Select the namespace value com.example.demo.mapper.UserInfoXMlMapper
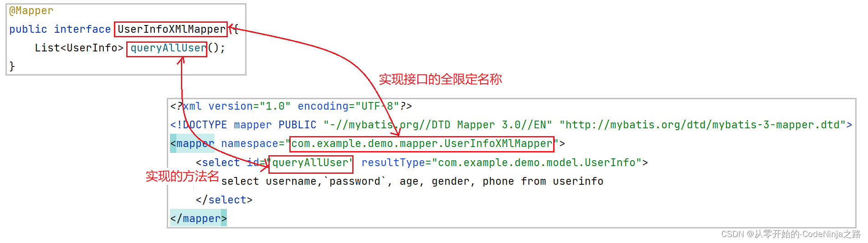868x243 pixels. pyautogui.click(x=421, y=144)
